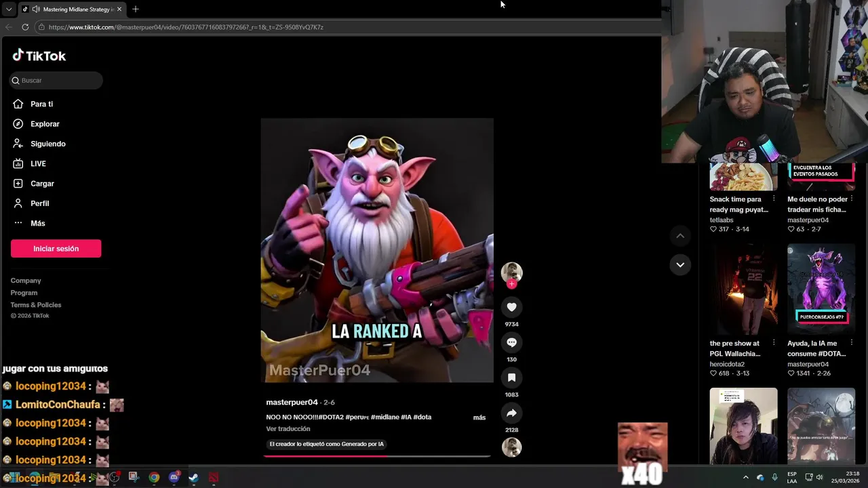Viewport: 868px width, 488px height.
Task: Open the 'Snack time para ready' video
Action: pyautogui.click(x=743, y=177)
